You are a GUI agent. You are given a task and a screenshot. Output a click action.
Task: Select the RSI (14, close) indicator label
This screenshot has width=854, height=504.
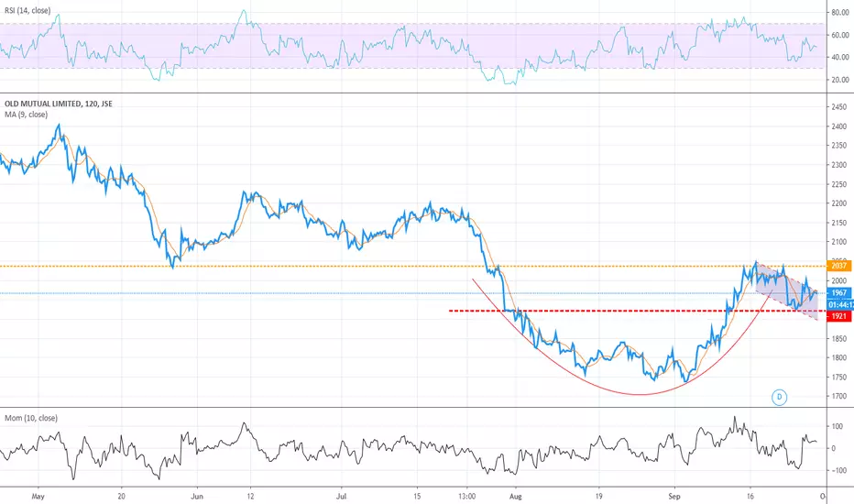coord(27,10)
